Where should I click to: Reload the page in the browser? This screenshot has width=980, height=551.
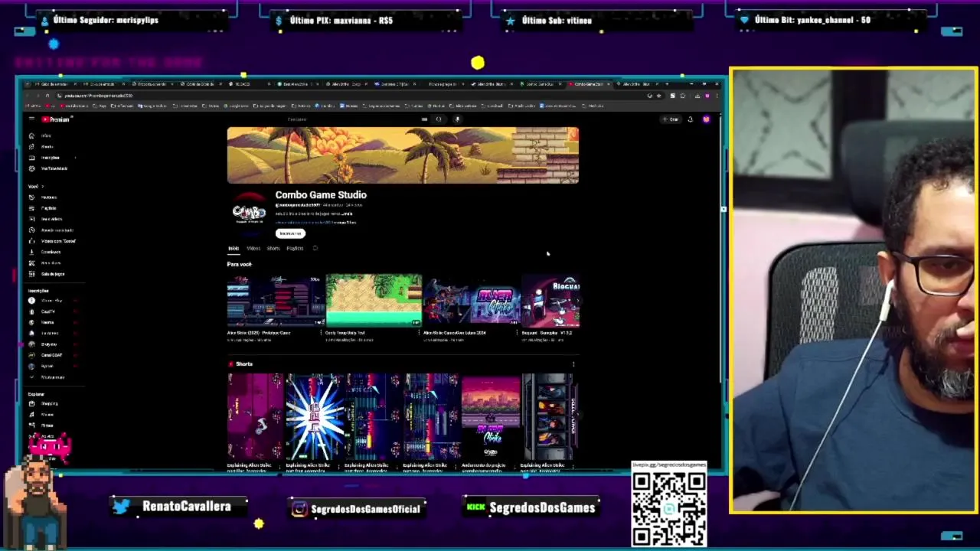point(47,96)
